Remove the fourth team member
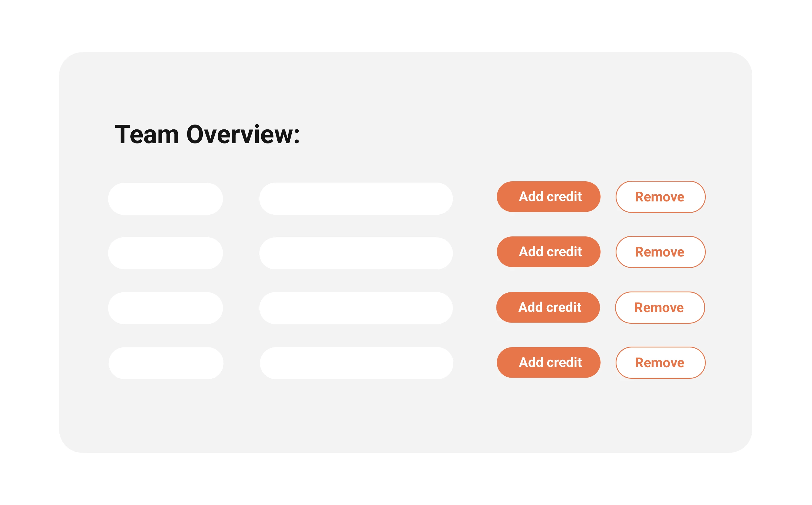The height and width of the screenshot is (505, 812). click(660, 363)
